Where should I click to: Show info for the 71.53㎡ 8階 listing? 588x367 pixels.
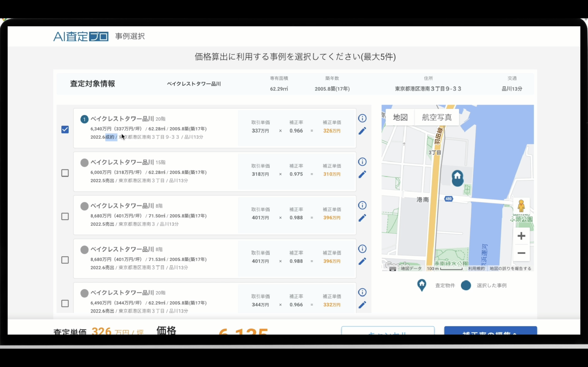pos(362,249)
